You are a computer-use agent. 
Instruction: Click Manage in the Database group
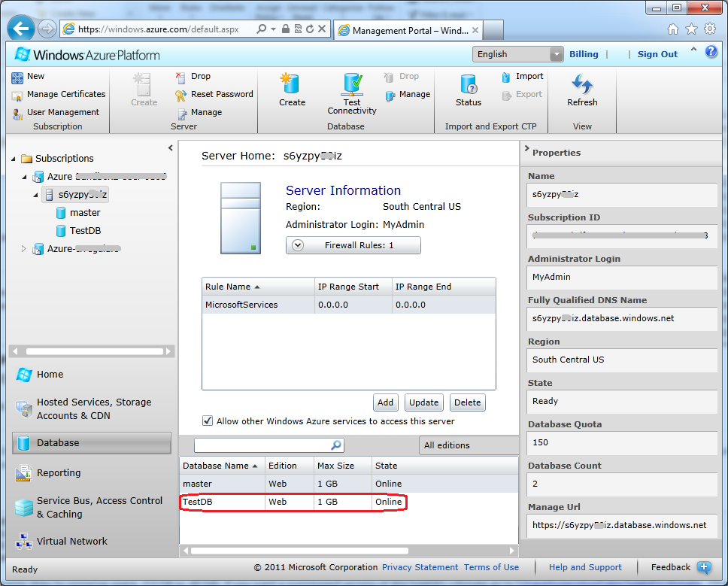point(408,94)
